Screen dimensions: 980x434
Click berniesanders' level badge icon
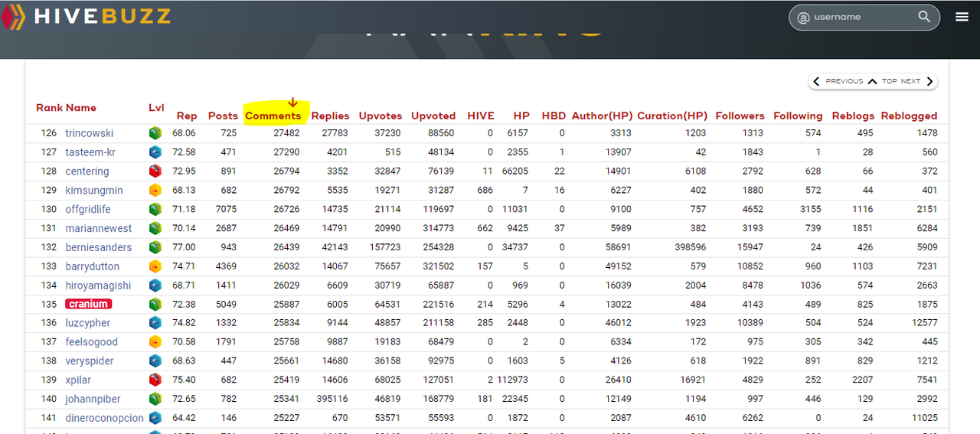155,247
